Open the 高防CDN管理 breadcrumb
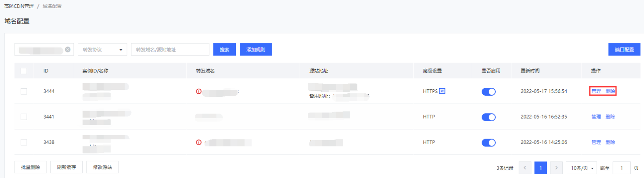Screen dimensions: 644x178 [19, 6]
